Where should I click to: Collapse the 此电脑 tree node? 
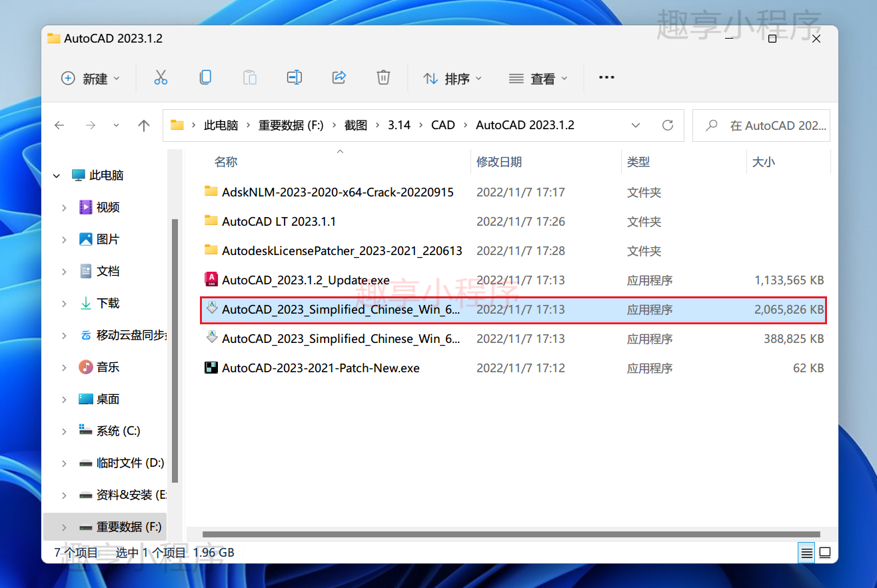tap(57, 176)
